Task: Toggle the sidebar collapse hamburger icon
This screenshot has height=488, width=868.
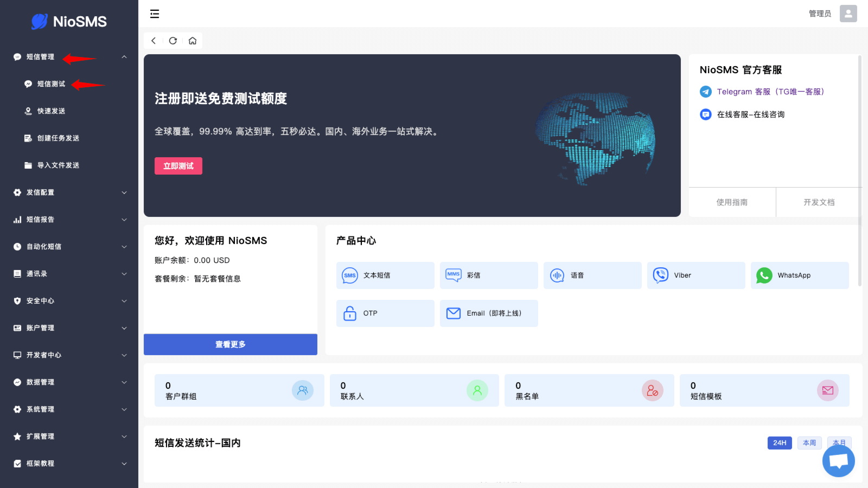Action: pos(155,14)
